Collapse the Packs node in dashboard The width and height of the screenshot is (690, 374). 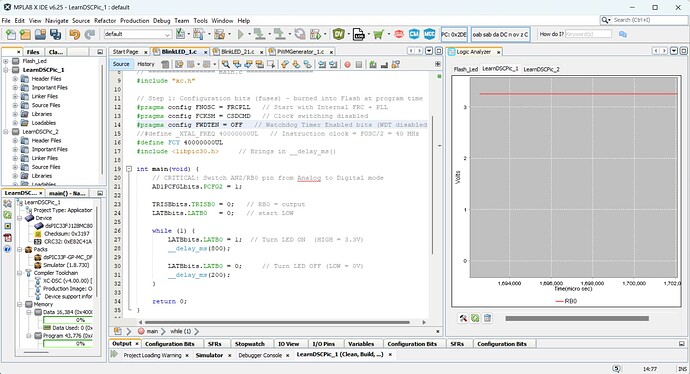20,249
